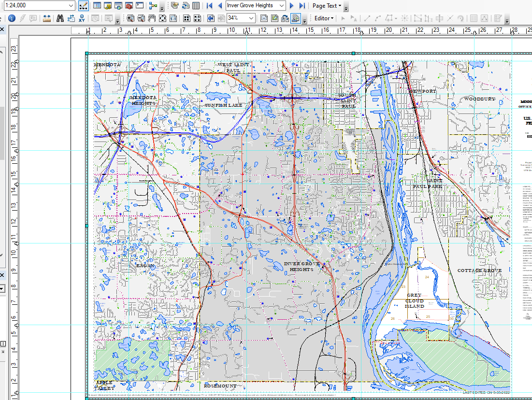Toggle layout Draft Mode
The image size is (532, 400).
click(x=263, y=18)
